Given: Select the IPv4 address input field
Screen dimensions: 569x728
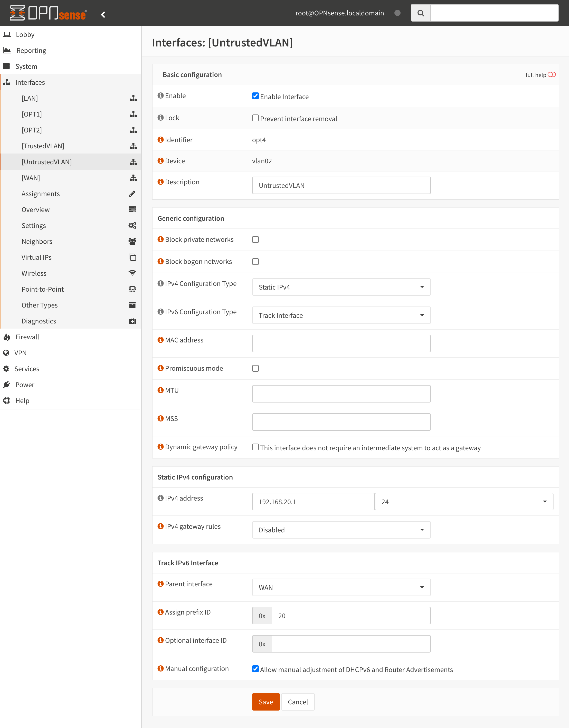Looking at the screenshot, I should 312,501.
